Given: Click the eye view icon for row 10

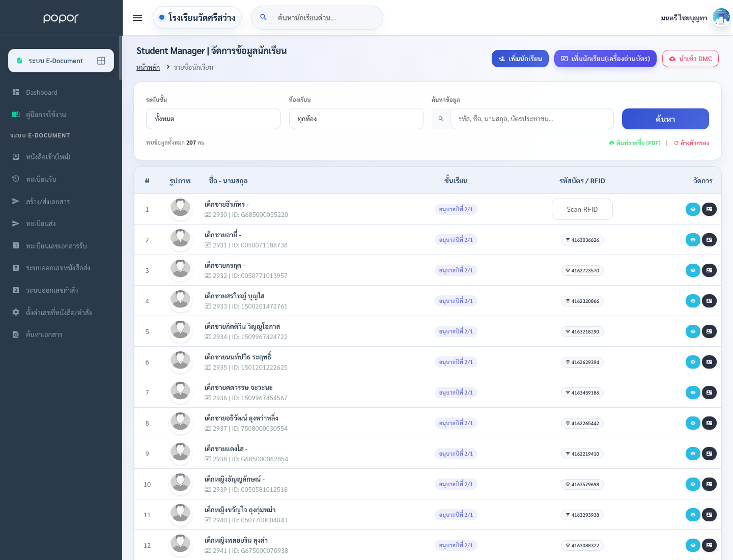Looking at the screenshot, I should tap(693, 484).
